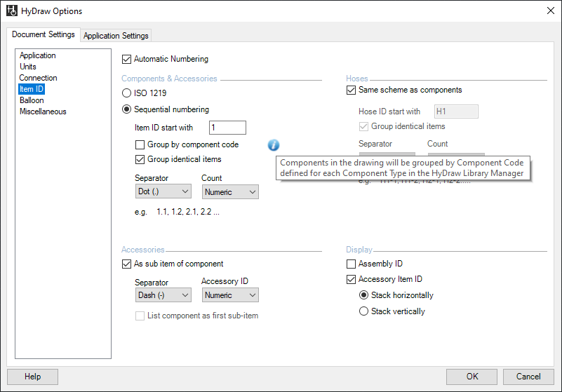Click the Hose ID start with label

pos(389,111)
